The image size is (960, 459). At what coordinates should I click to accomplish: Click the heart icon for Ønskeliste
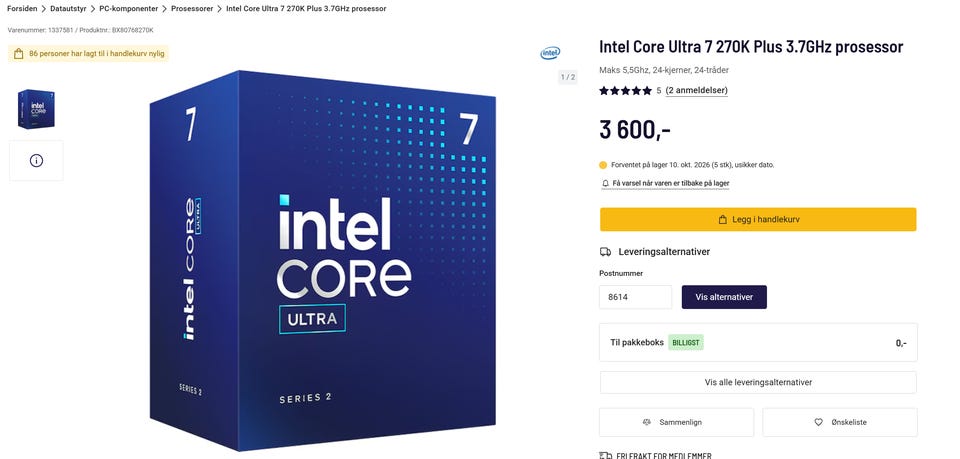(819, 422)
